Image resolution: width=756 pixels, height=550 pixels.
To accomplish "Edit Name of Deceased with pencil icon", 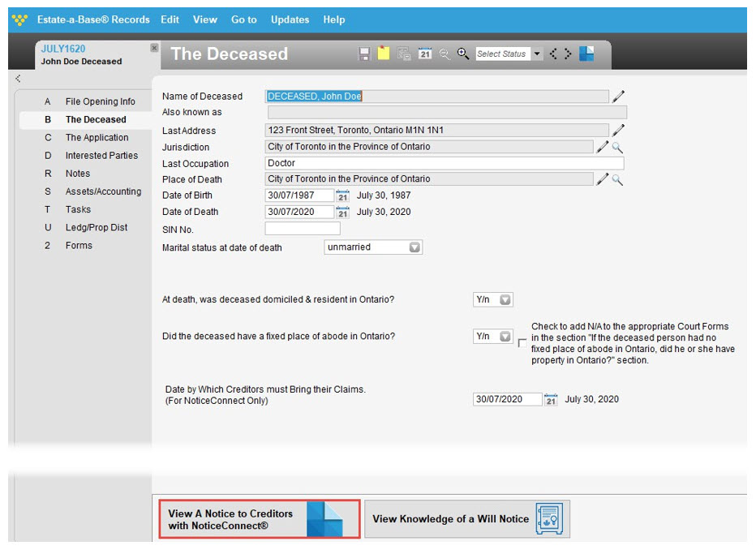I will 618,97.
